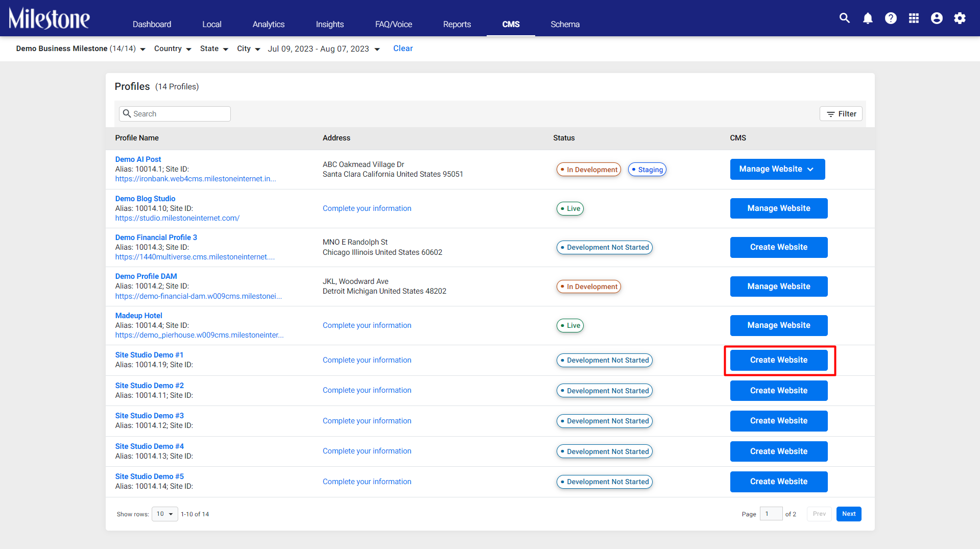This screenshot has width=980, height=549.
Task: Expand the State filter dropdown
Action: (x=214, y=49)
